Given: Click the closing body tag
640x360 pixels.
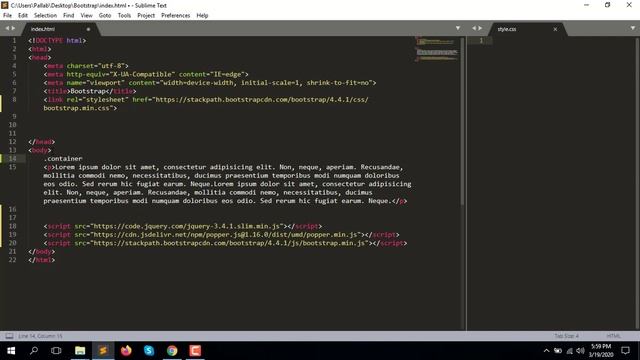Looking at the screenshot, I should pos(41,251).
